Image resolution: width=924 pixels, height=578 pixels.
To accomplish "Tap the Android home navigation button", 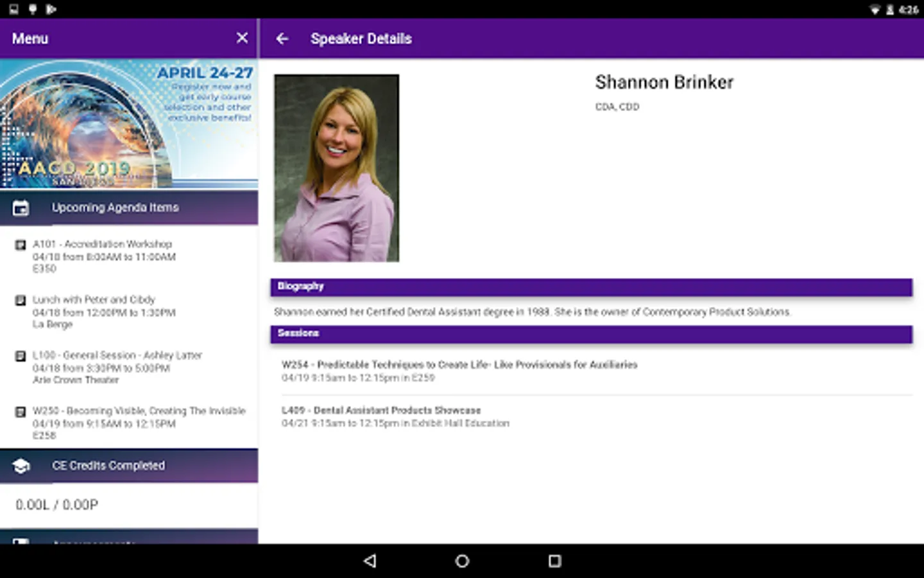I will [x=462, y=561].
